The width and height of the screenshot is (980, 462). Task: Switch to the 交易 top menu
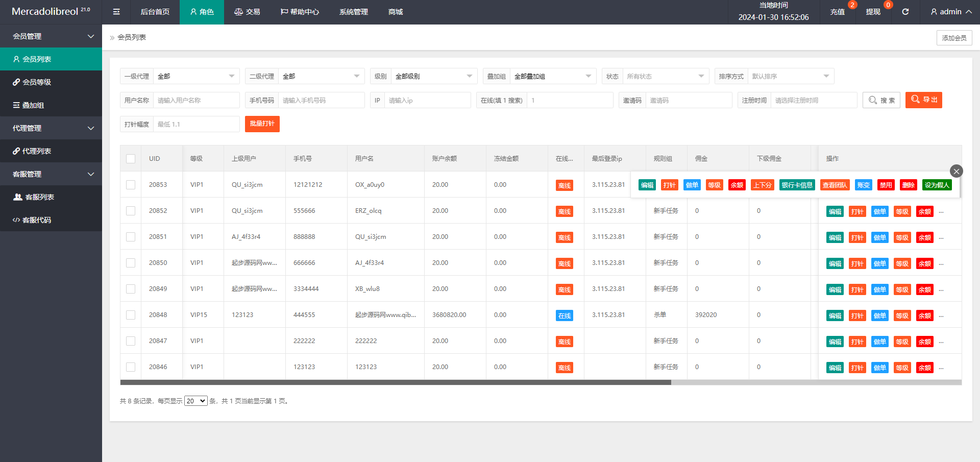[x=247, y=12]
